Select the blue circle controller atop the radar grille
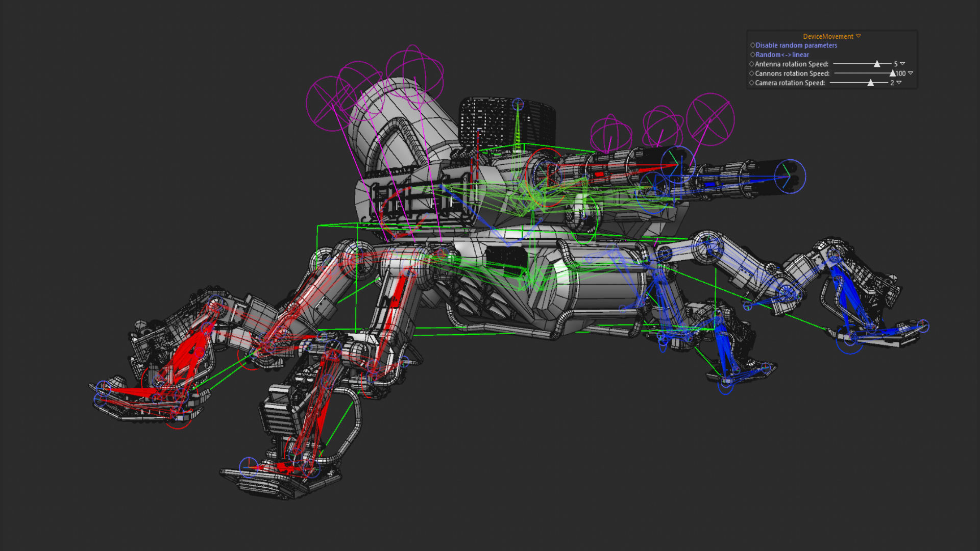The width and height of the screenshot is (980, 551). pos(518,105)
